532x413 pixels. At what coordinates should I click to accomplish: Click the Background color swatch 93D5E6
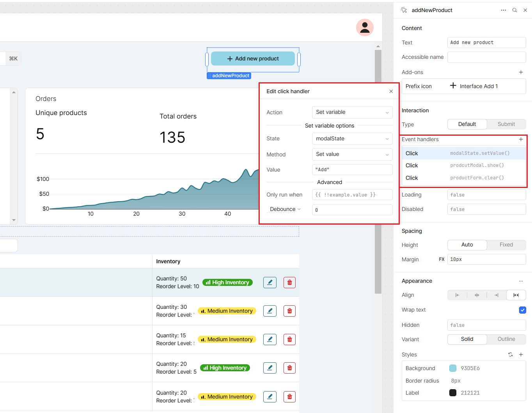click(x=453, y=368)
